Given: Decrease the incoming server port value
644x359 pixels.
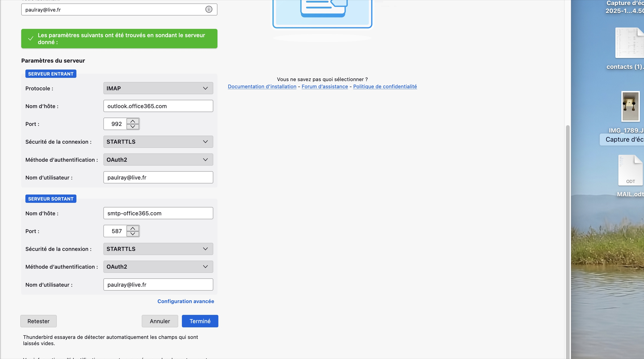Looking at the screenshot, I should (x=132, y=127).
